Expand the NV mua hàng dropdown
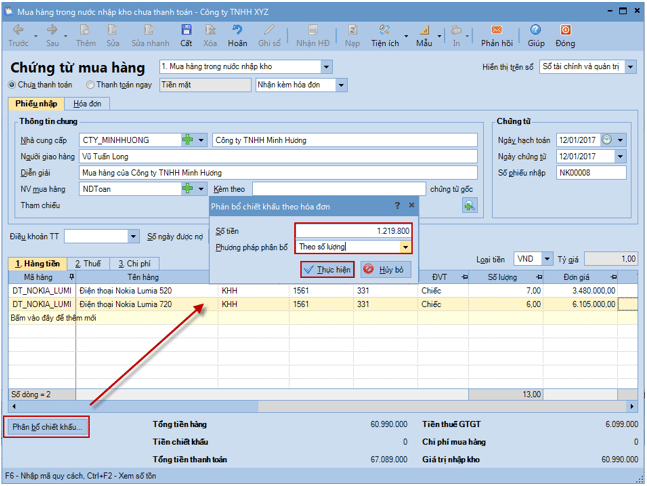Screen dimensions: 647x486 pyautogui.click(x=201, y=189)
